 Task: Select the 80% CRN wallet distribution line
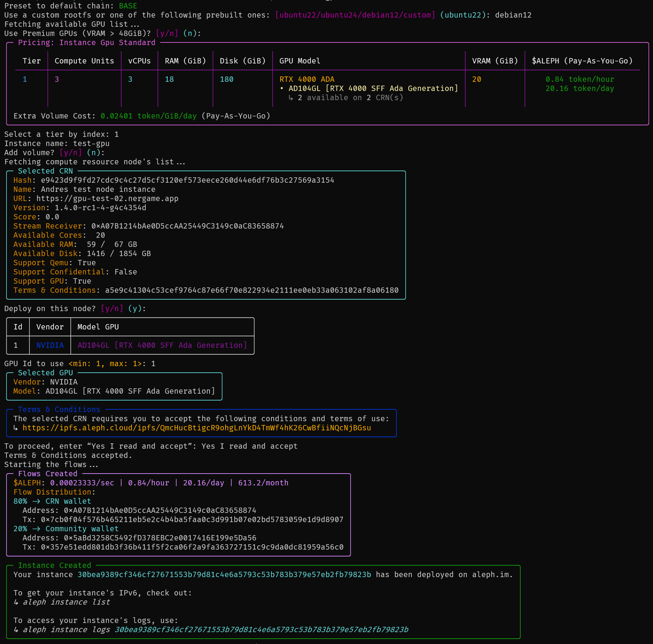coord(52,501)
